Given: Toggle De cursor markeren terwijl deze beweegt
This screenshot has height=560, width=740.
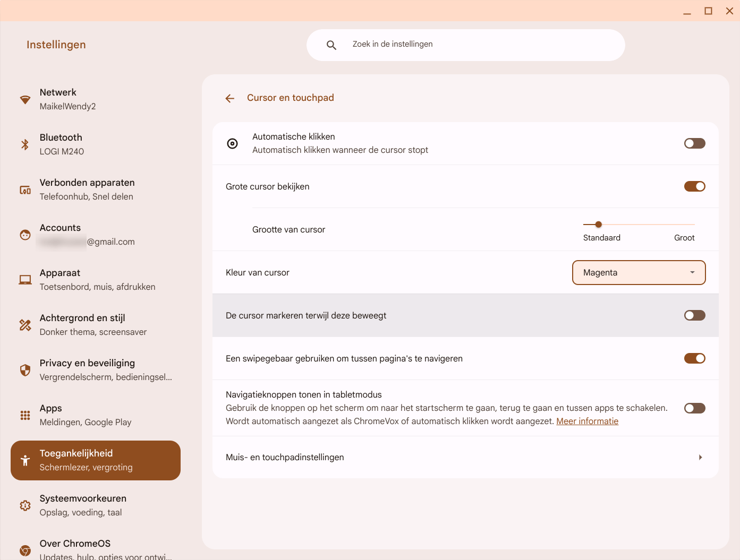Looking at the screenshot, I should point(694,315).
